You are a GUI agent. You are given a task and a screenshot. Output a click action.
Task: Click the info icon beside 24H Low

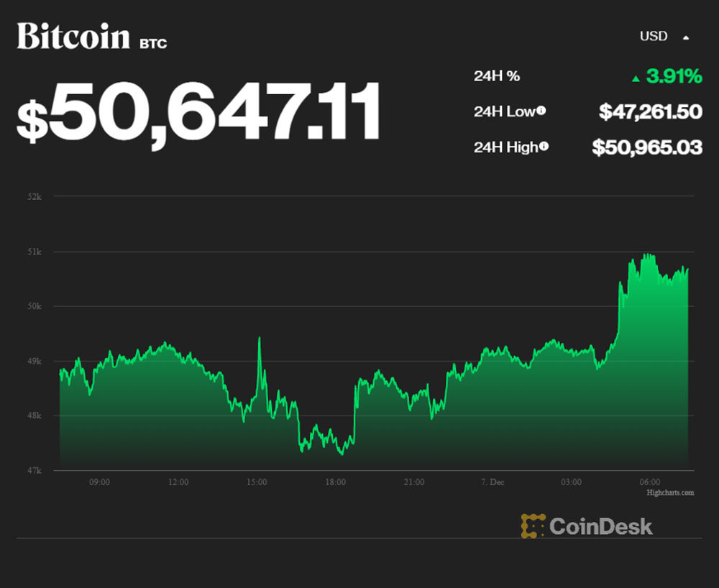pos(541,111)
